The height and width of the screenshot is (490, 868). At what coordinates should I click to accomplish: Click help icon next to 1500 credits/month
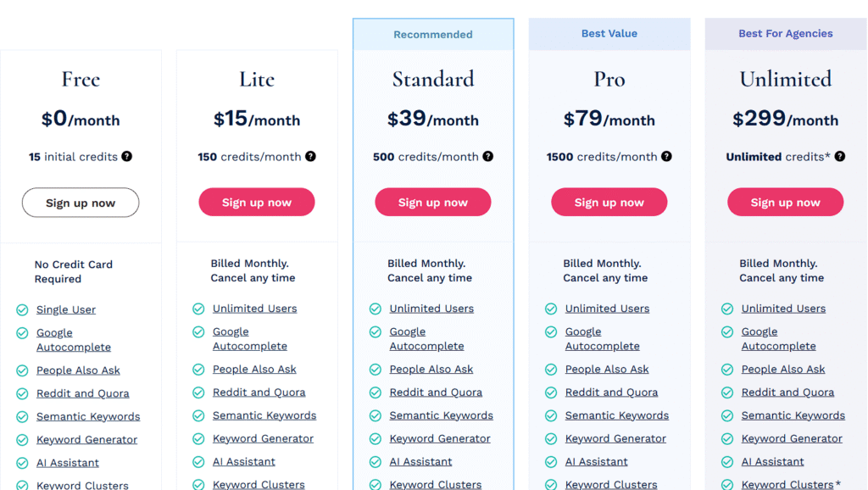(x=667, y=157)
